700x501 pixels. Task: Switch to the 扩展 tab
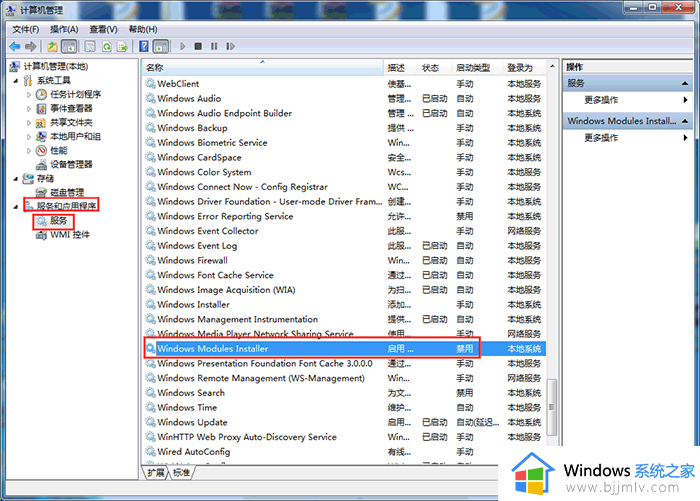coord(155,472)
